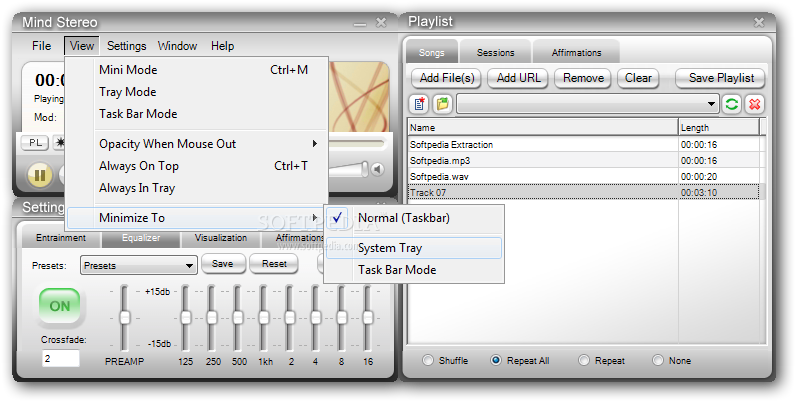
Task: Choose Mini Mode from View menu
Action: tap(197, 70)
